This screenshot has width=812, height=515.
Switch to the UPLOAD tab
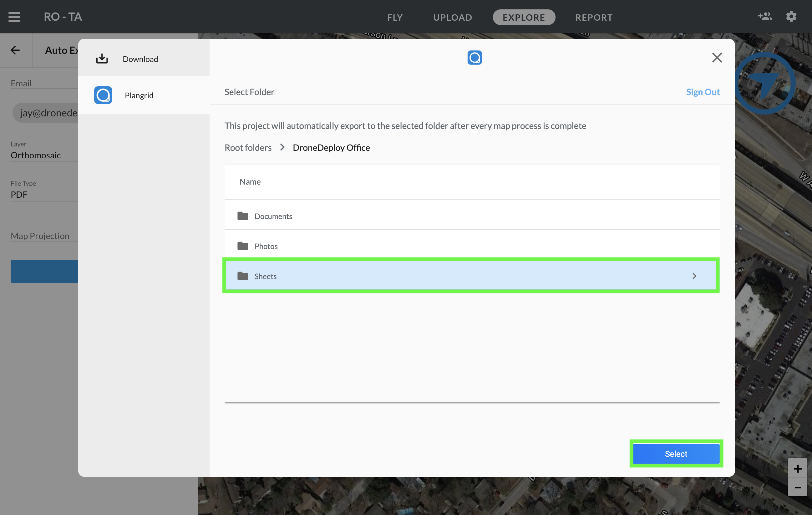coord(453,17)
